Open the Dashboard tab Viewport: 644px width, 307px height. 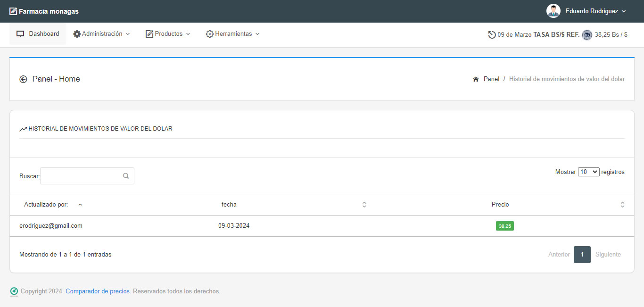point(38,34)
